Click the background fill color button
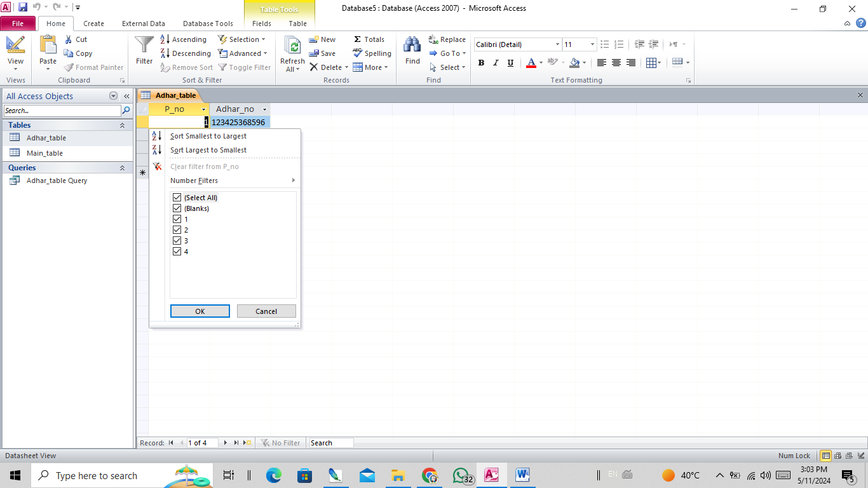868x488 pixels. tap(574, 63)
